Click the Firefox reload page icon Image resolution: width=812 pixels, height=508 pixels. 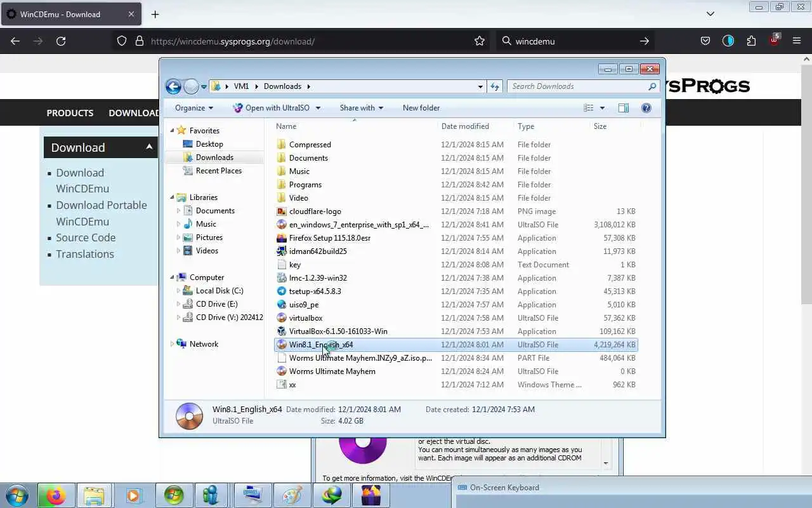point(61,41)
